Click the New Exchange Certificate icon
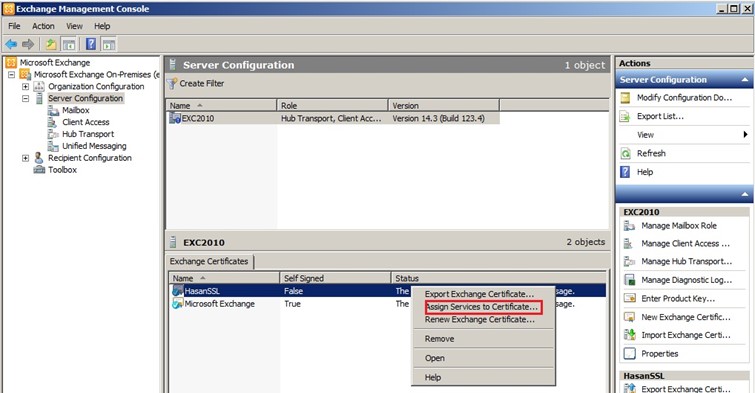Image resolution: width=755 pixels, height=393 pixels. click(629, 317)
